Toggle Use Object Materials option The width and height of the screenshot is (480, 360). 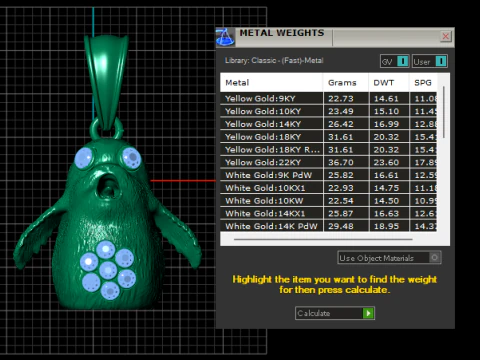389,258
